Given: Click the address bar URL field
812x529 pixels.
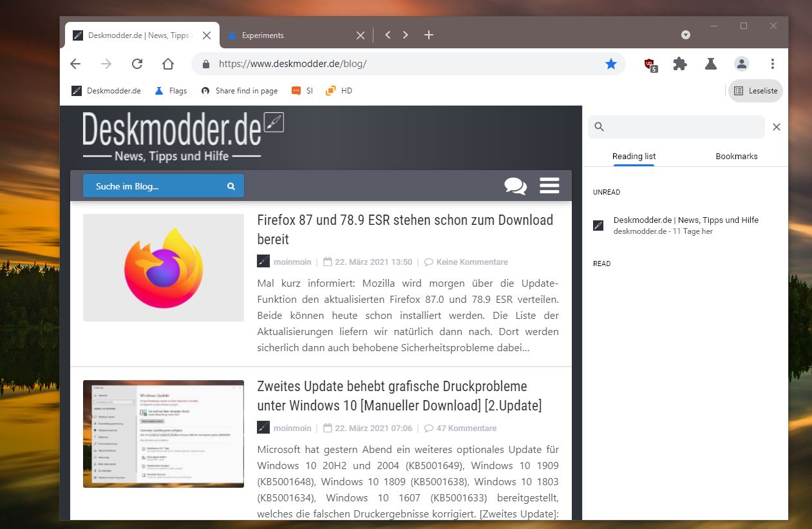Looking at the screenshot, I should coord(408,64).
